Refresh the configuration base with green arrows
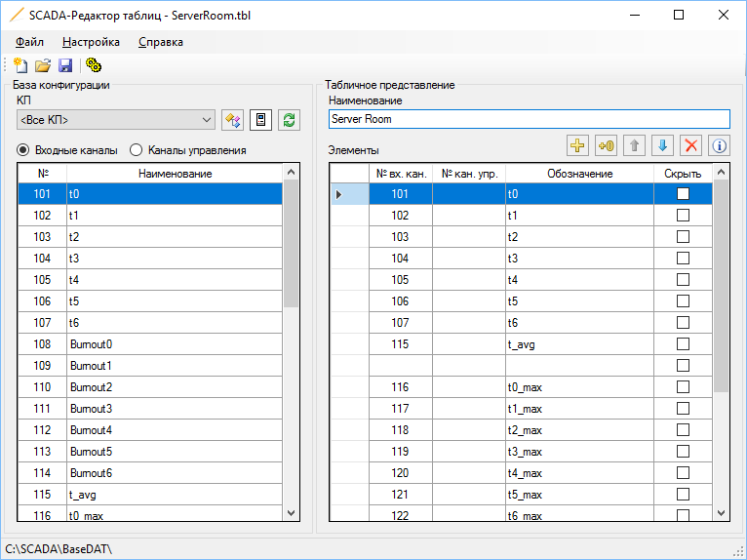Viewport: 747px width, 560px height. coord(289,120)
